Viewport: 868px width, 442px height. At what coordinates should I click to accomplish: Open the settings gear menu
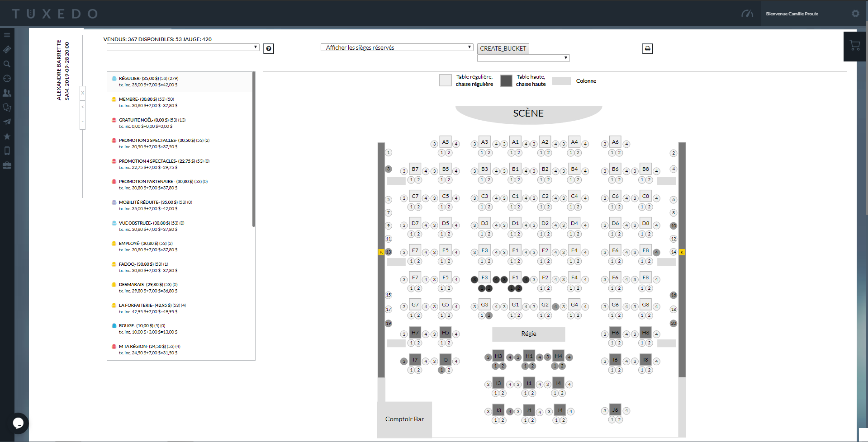pos(855,14)
